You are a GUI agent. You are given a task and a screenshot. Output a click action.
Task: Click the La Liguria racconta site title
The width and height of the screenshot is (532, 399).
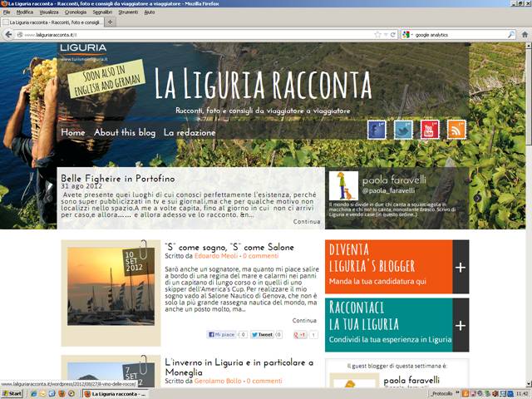click(263, 83)
